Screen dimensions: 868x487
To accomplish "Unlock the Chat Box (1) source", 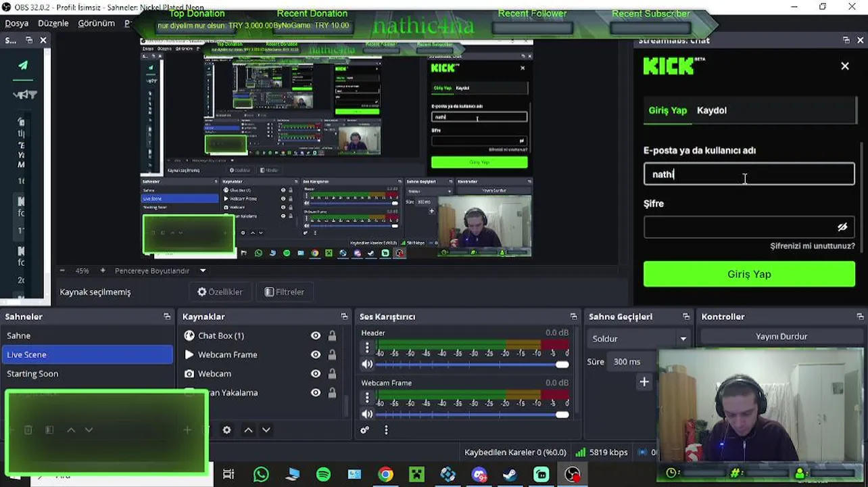I will coord(332,335).
